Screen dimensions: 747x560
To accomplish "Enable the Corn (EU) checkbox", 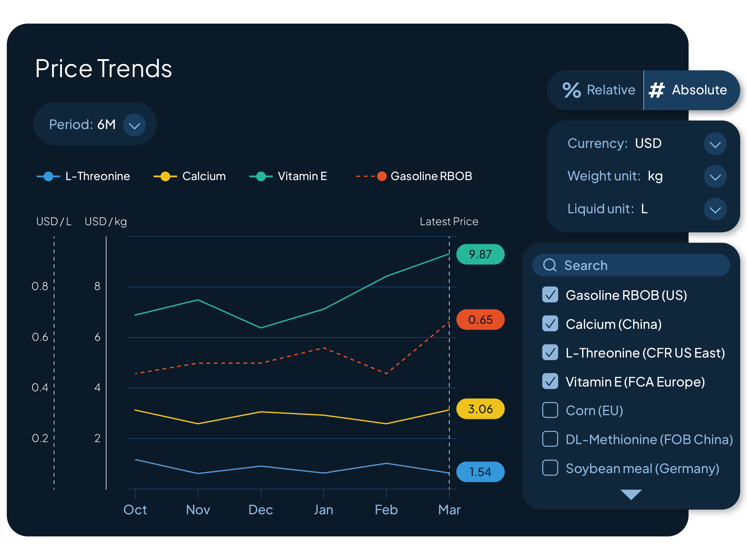I will [550, 410].
